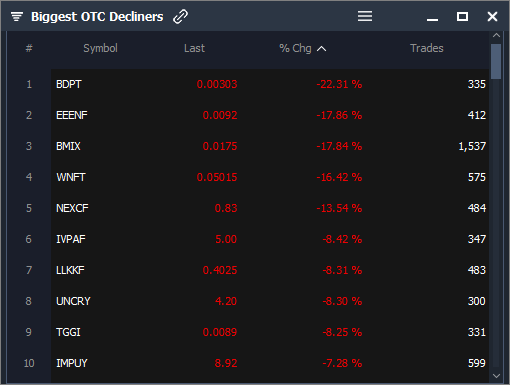This screenshot has width=510, height=385.
Task: Choose the IMPUY ticker row
Action: 270,363
